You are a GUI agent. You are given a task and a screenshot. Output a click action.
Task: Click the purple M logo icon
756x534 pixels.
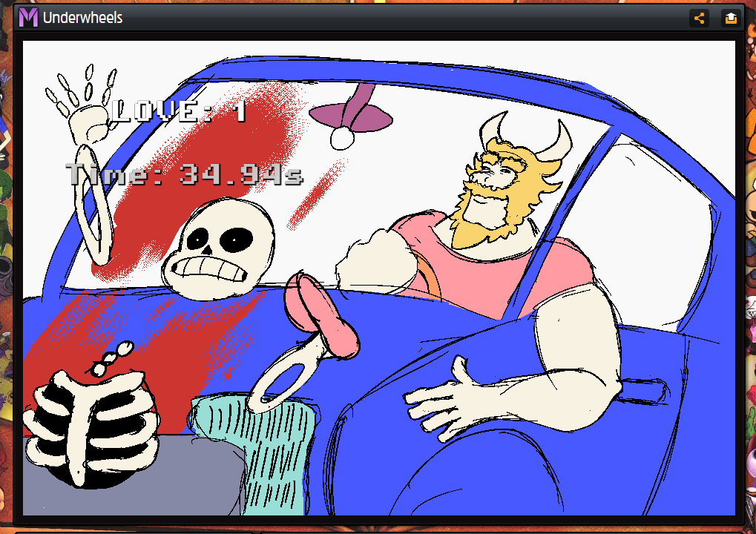coord(28,18)
